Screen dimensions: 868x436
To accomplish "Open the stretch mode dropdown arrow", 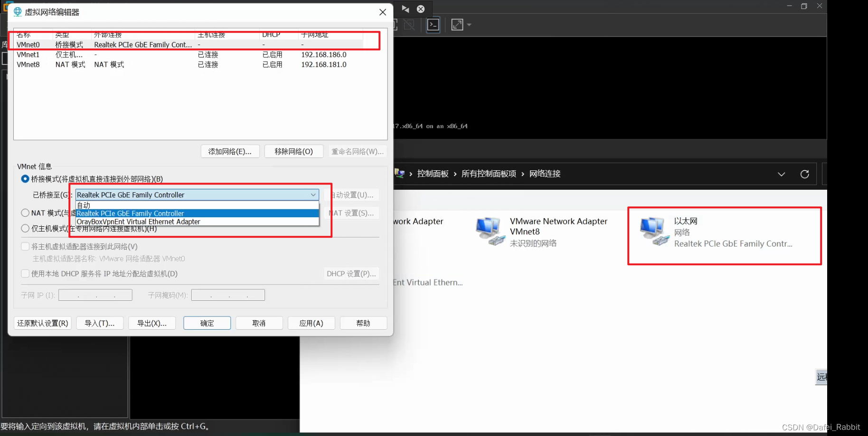I will pos(469,25).
